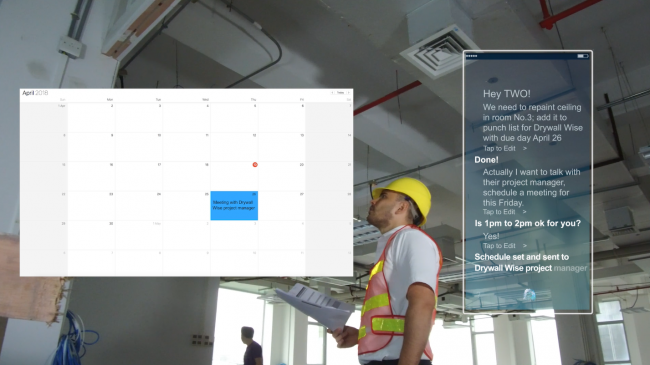Image resolution: width=650 pixels, height=365 pixels.
Task: Tap to Edit the schedule meeting message
Action: 500,212
